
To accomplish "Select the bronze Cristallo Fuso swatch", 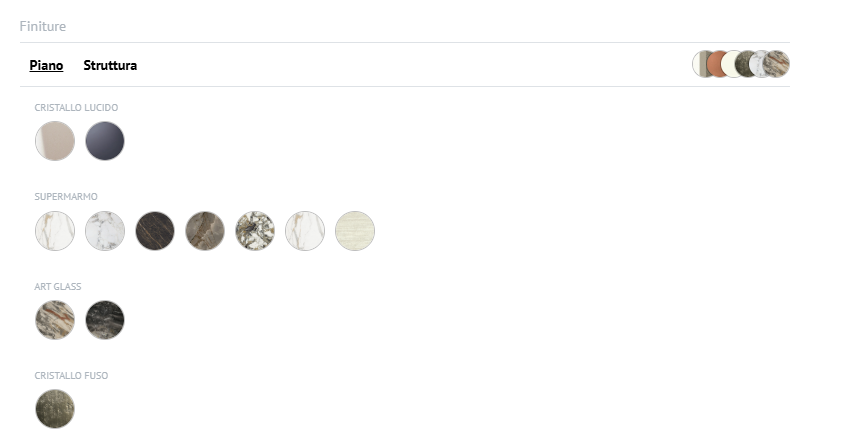I will coord(55,409).
